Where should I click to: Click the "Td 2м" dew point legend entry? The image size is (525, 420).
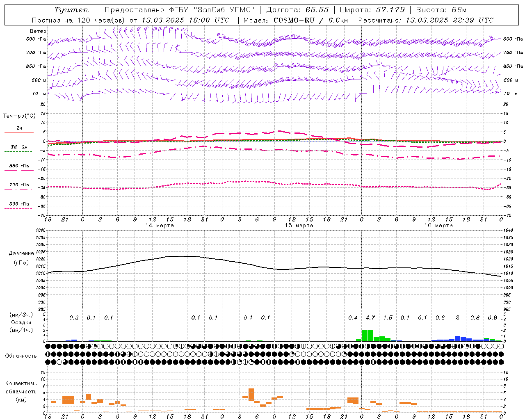tap(19, 147)
